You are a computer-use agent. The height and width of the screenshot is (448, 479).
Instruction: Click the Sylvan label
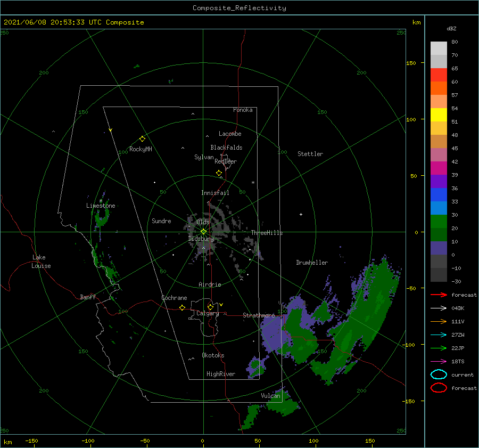point(204,157)
